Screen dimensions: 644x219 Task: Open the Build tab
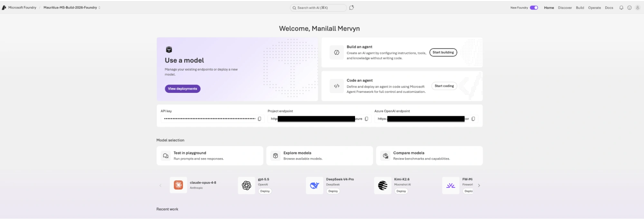tap(580, 8)
